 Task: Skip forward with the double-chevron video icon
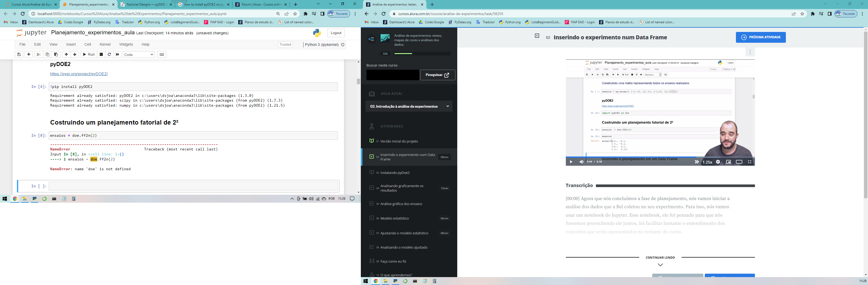[697, 162]
